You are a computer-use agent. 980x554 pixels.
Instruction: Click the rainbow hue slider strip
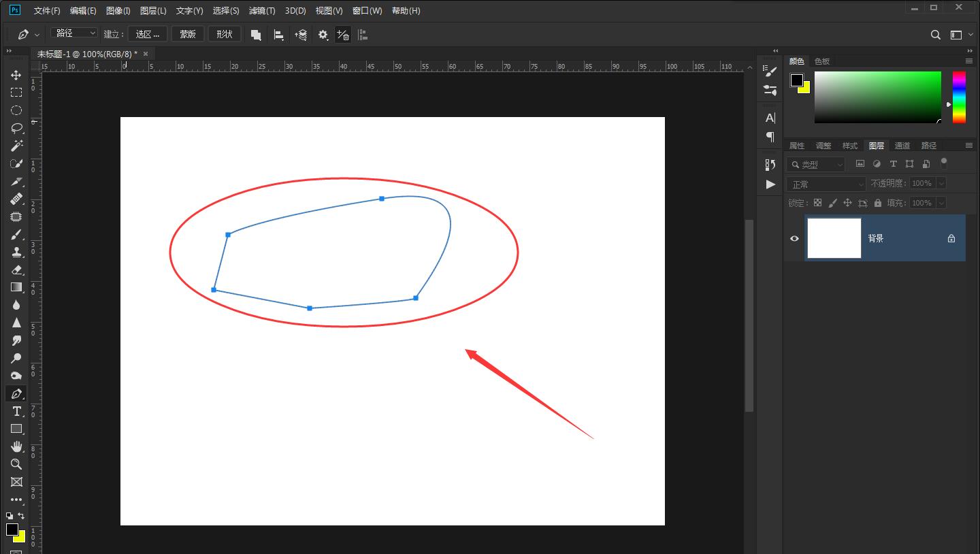958,97
